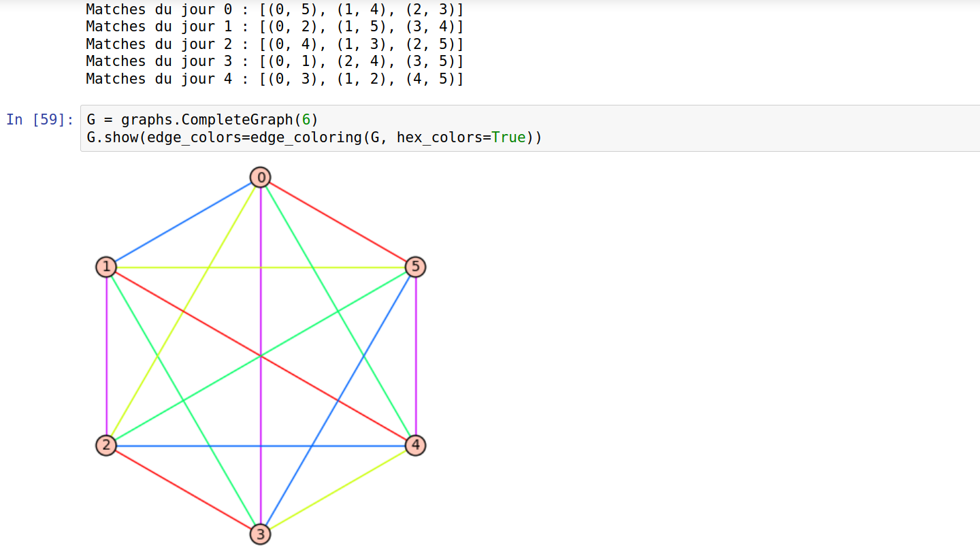Click the red edge between nodes 2 and 3
The width and height of the screenshot is (980, 558).
[x=182, y=490]
